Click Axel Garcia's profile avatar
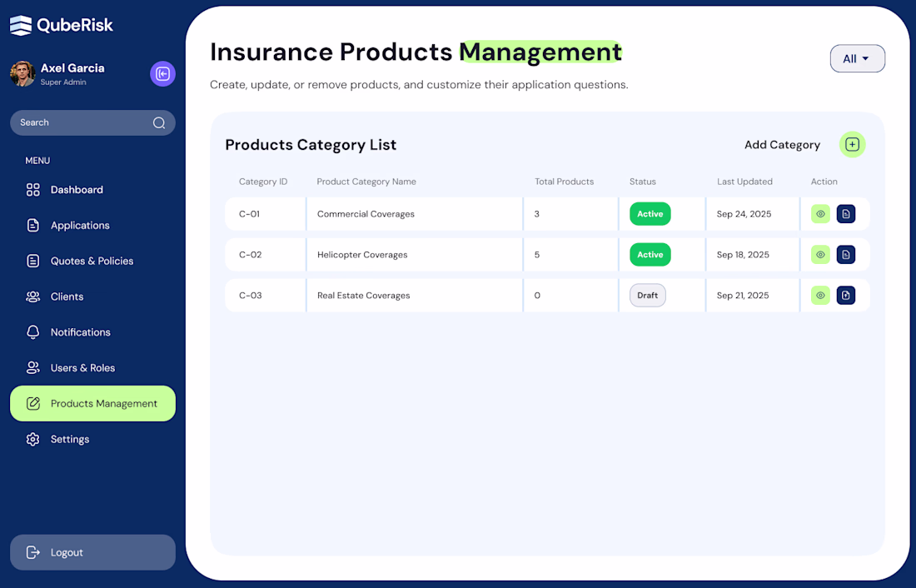 click(x=22, y=73)
